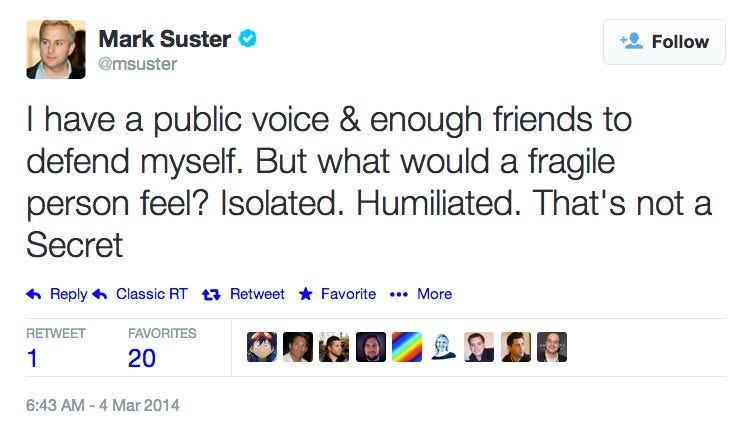Viewport: 745px width, 431px height.
Task: Open the @msuster handle link
Action: [x=137, y=64]
